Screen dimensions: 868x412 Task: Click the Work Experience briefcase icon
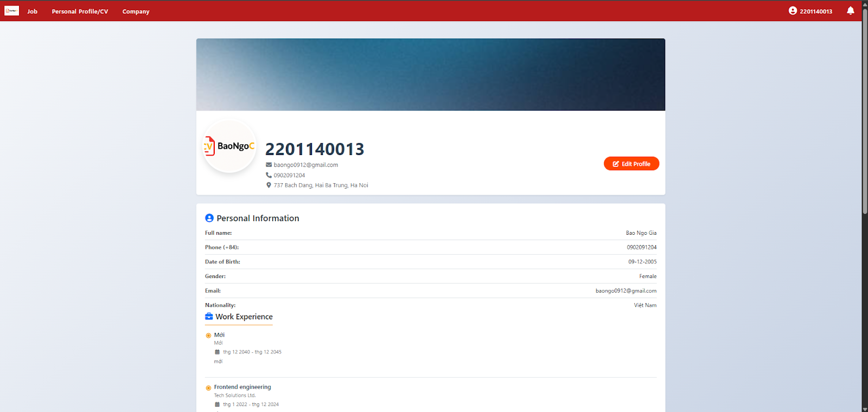click(209, 317)
